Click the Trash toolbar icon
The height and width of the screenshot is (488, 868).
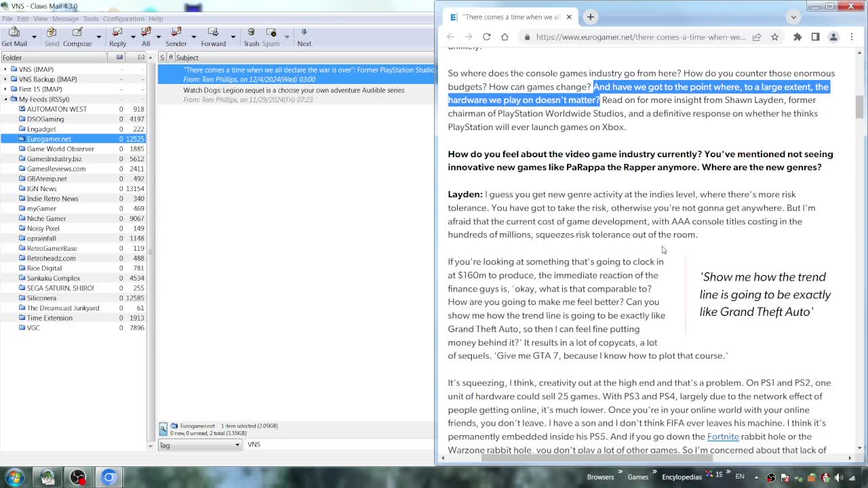251,37
